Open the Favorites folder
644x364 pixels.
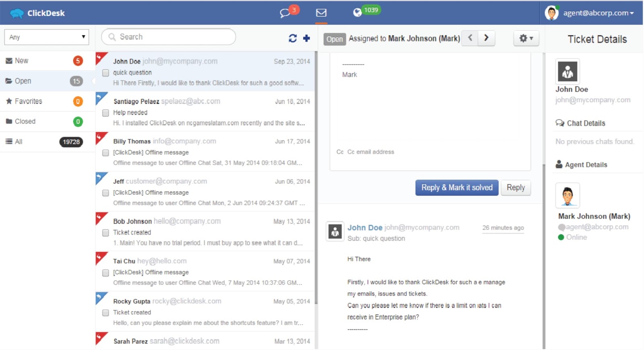click(x=47, y=101)
